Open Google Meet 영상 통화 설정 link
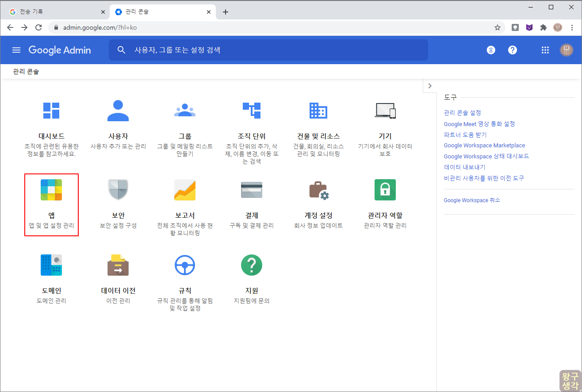This screenshot has width=582, height=392. point(479,124)
